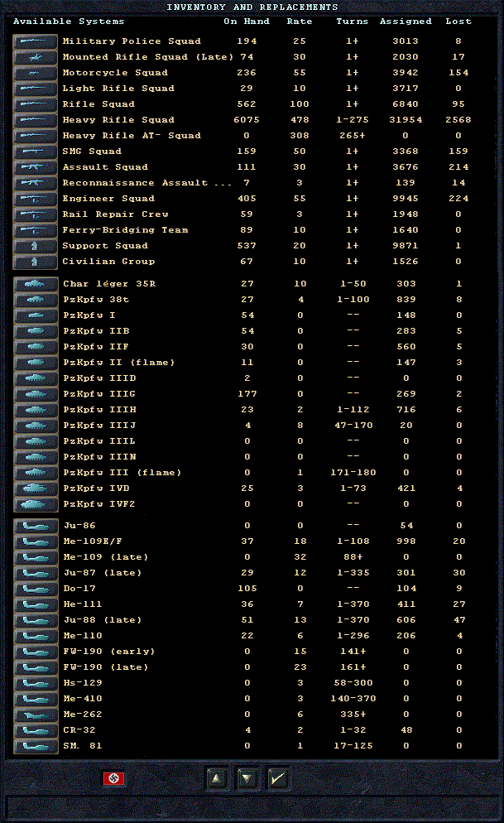Select PzKpfw IIIH row name
This screenshot has height=823, width=504.
[99, 410]
